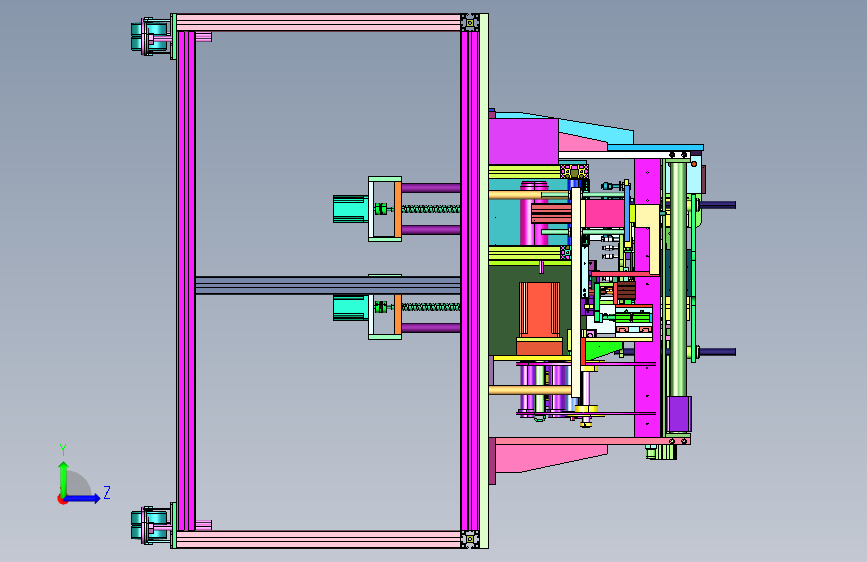
Task: Select the tall light green vertical shaft
Action: [678, 278]
